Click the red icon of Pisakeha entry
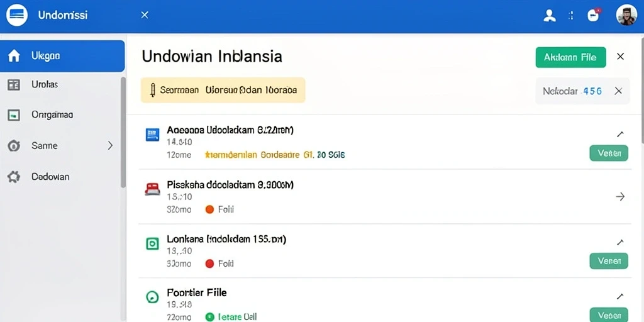Viewport: 644px width, 322px height. (x=152, y=189)
